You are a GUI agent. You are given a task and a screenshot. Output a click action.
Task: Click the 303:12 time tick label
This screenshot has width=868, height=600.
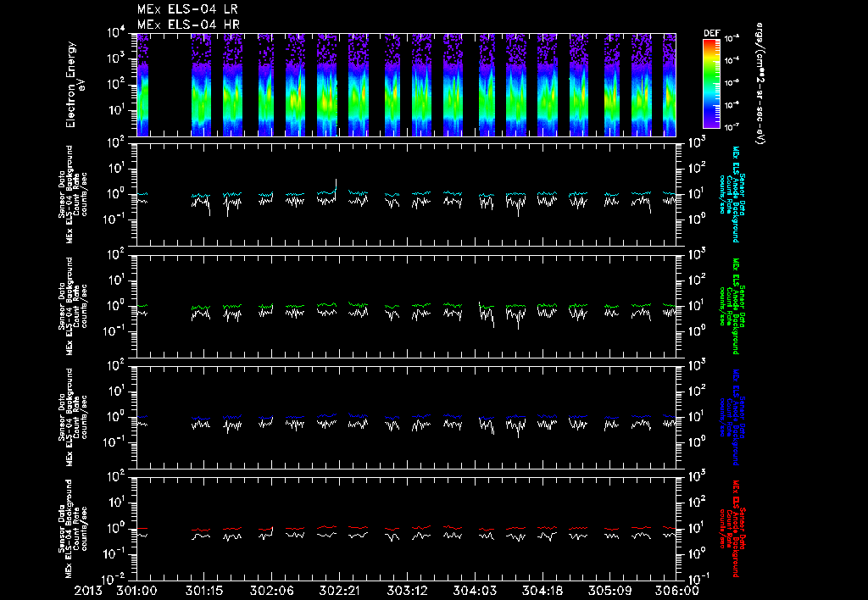pyautogui.click(x=407, y=592)
